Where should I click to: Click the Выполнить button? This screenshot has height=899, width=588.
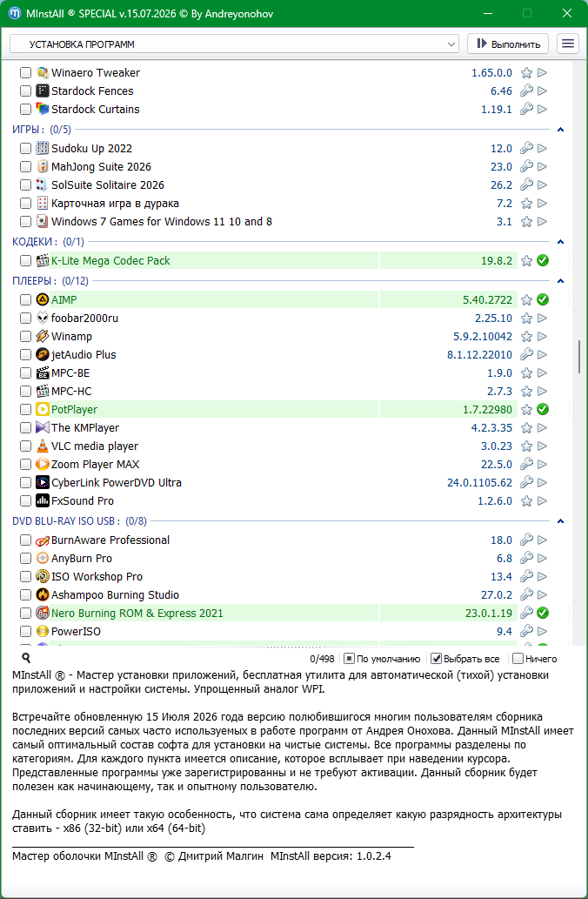508,44
